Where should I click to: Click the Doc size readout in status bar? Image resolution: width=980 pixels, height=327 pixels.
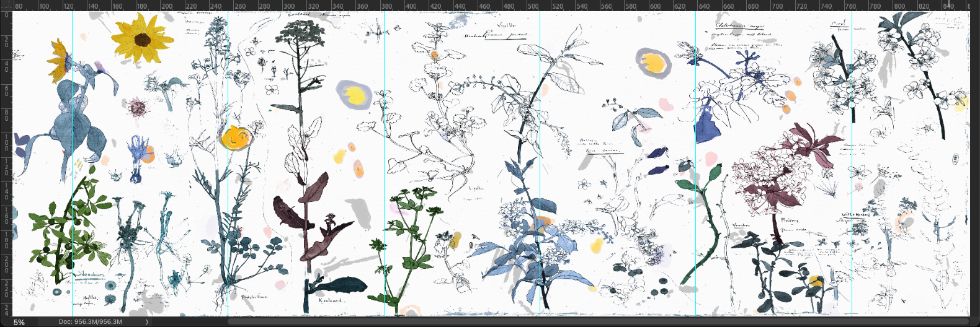coord(91,322)
